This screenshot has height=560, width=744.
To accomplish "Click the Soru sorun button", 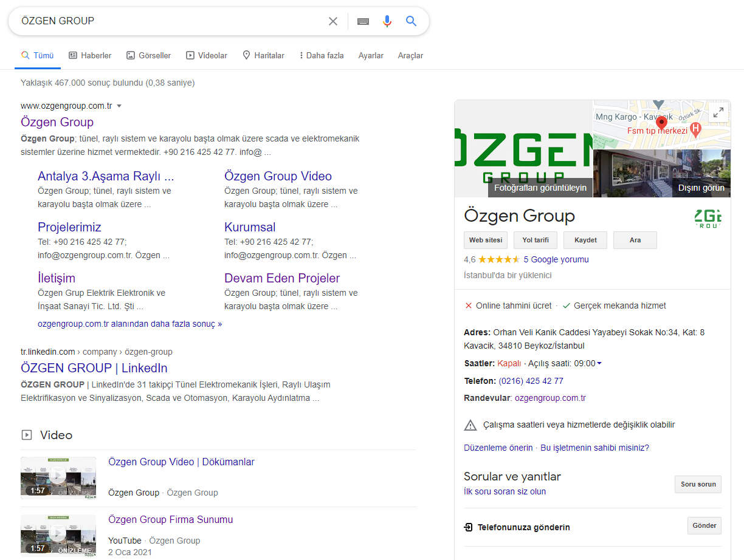I will (698, 484).
